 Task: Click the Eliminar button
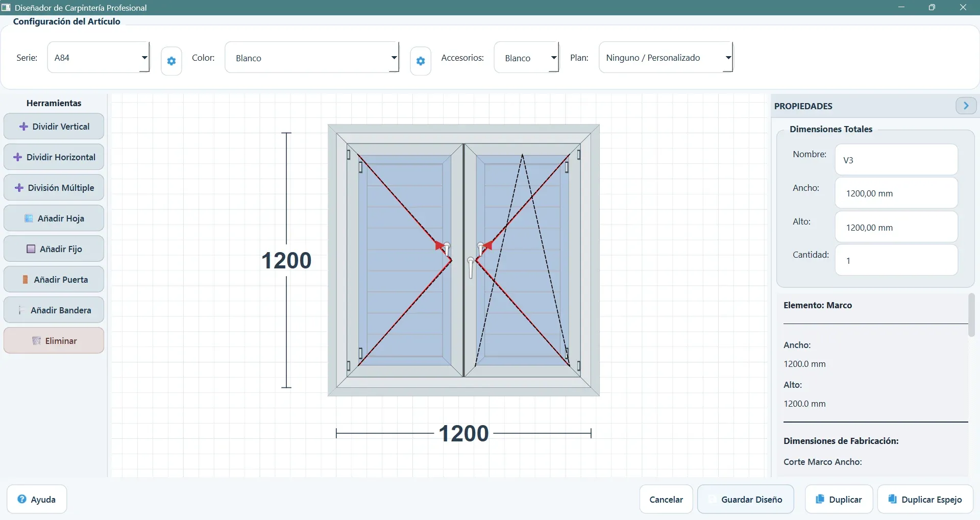[54, 341]
